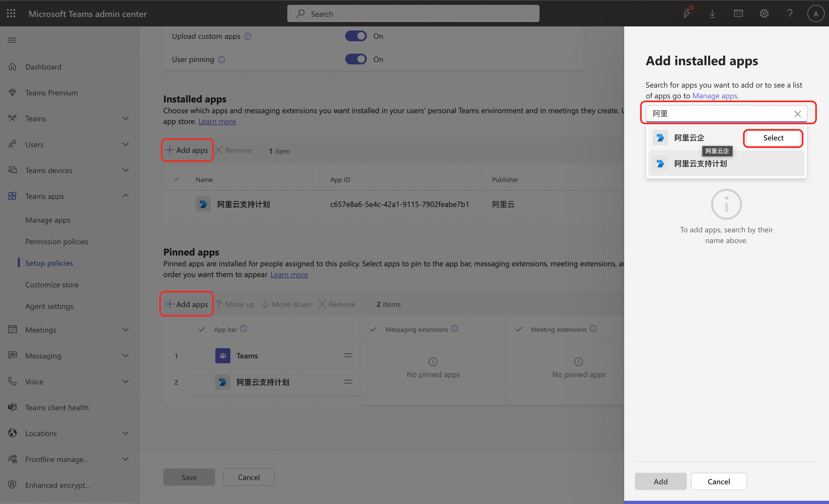Expand the Users nav section
Screen dimensions: 829x504
point(126,144)
